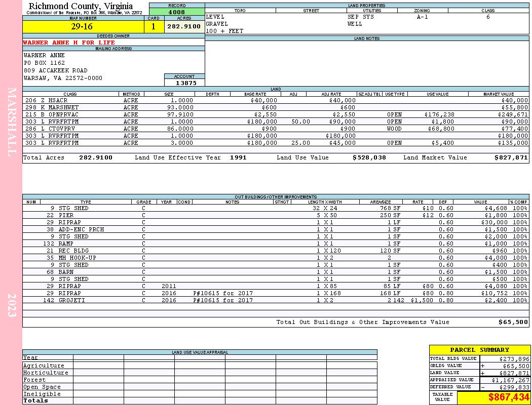Click the PARCEL SUMMARY header
Screen dimensions: 532x405
point(479,350)
